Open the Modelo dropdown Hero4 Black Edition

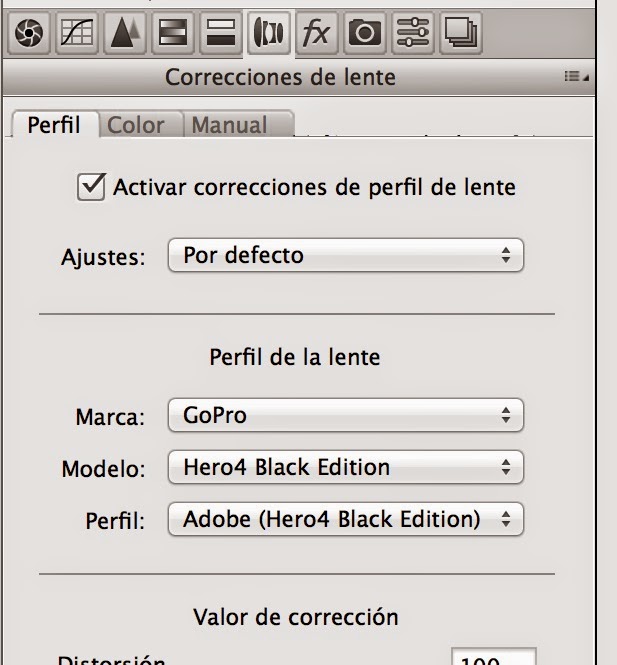[x=345, y=466]
